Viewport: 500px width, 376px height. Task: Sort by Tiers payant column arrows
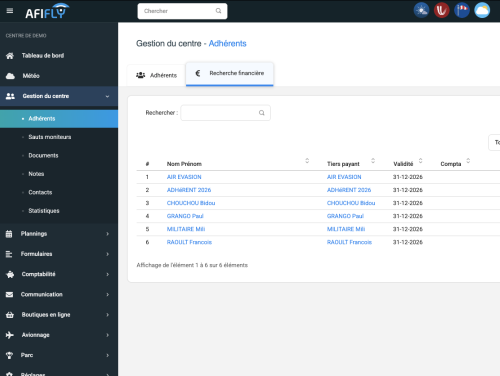(373, 161)
